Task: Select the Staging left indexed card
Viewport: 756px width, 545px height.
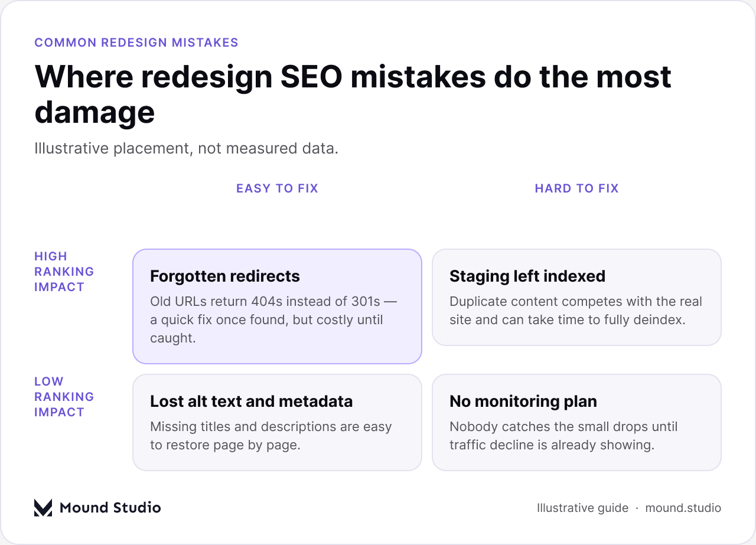Action: 576,297
